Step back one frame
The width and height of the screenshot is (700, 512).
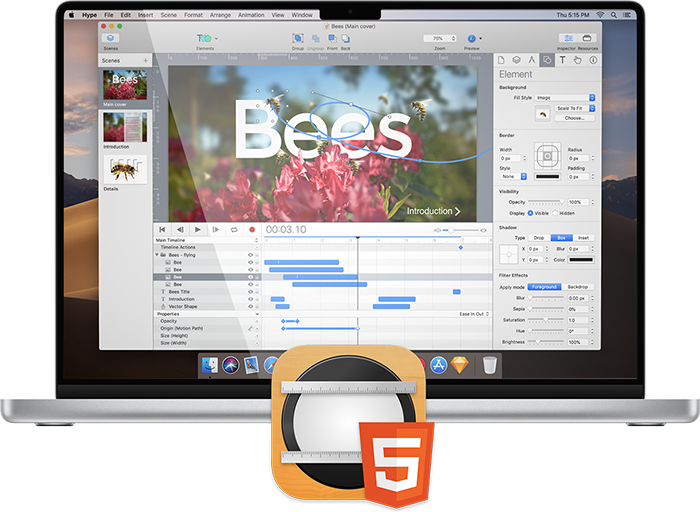click(180, 229)
